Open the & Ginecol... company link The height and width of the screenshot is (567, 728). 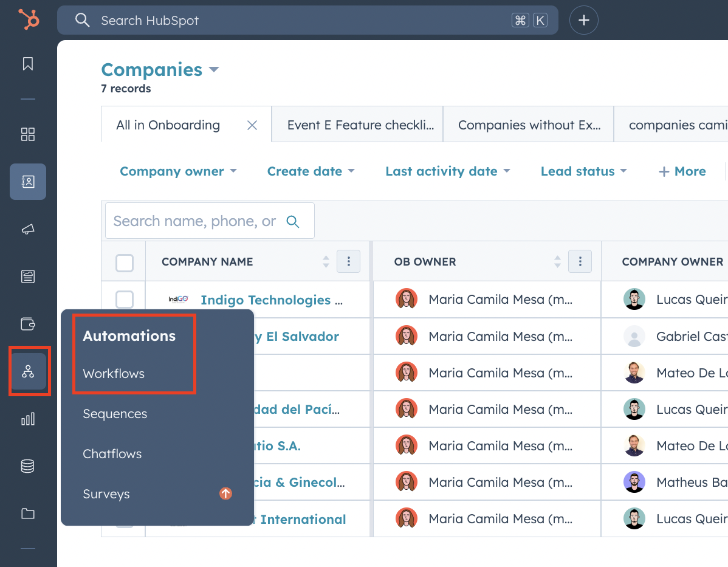300,483
